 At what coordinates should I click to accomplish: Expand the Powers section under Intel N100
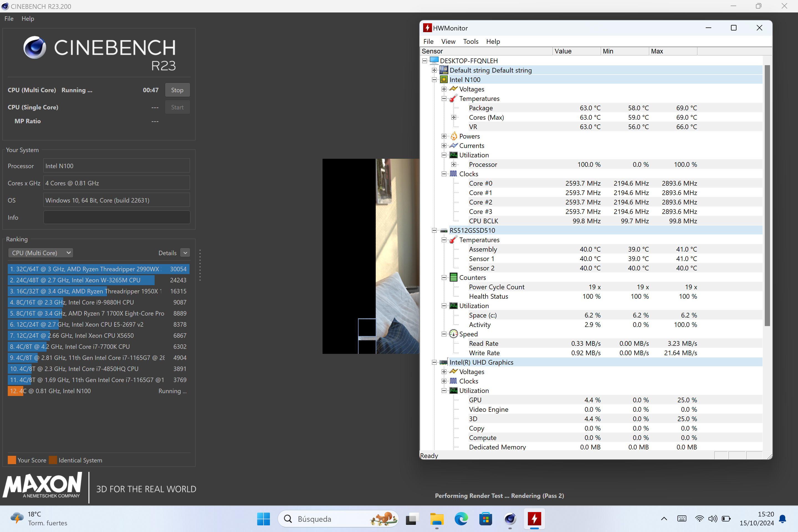coord(444,136)
